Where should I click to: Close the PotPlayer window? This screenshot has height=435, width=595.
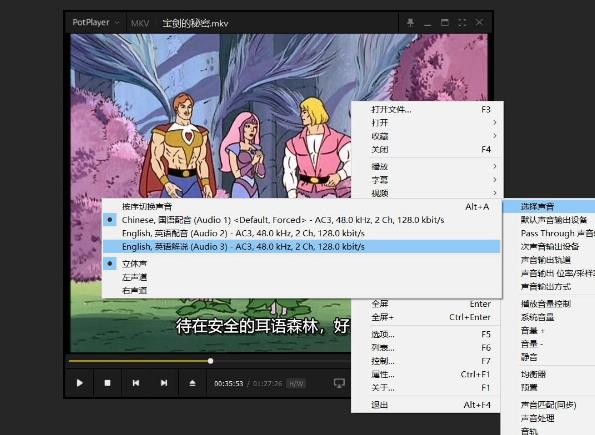pos(479,22)
